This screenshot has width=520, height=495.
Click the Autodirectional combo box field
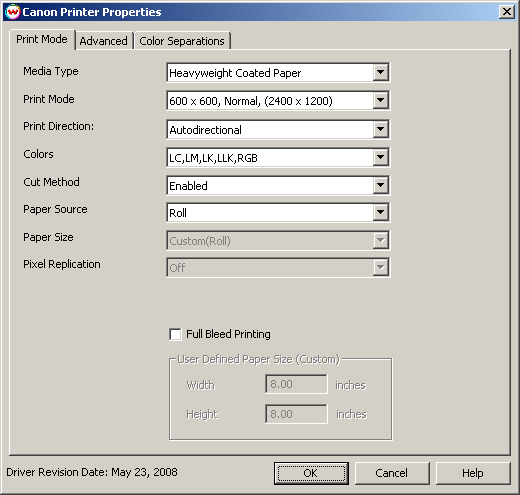coord(278,129)
